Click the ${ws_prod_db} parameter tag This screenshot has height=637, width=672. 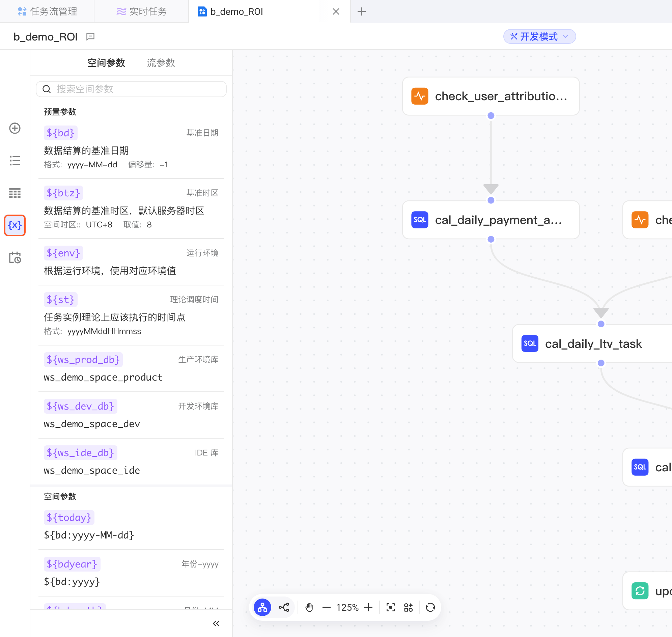83,360
